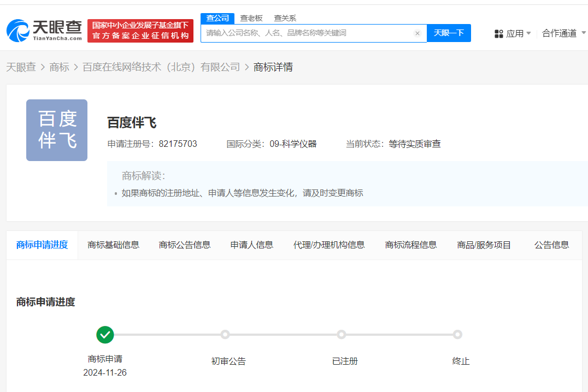Open 百度在线网络技术 company breadcrumb link
Screen dimensions: 588x392
click(x=161, y=67)
